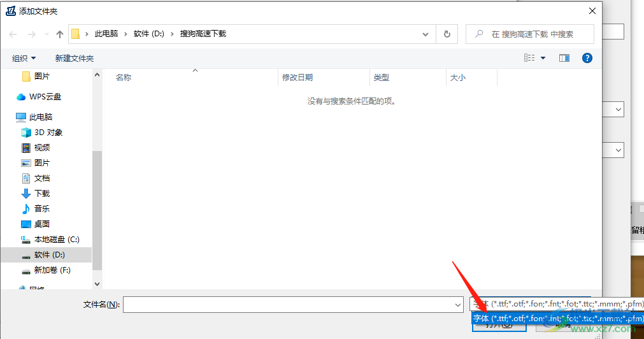Click the 新加卷 (F:) drive icon
The height and width of the screenshot is (339, 644).
tap(26, 271)
